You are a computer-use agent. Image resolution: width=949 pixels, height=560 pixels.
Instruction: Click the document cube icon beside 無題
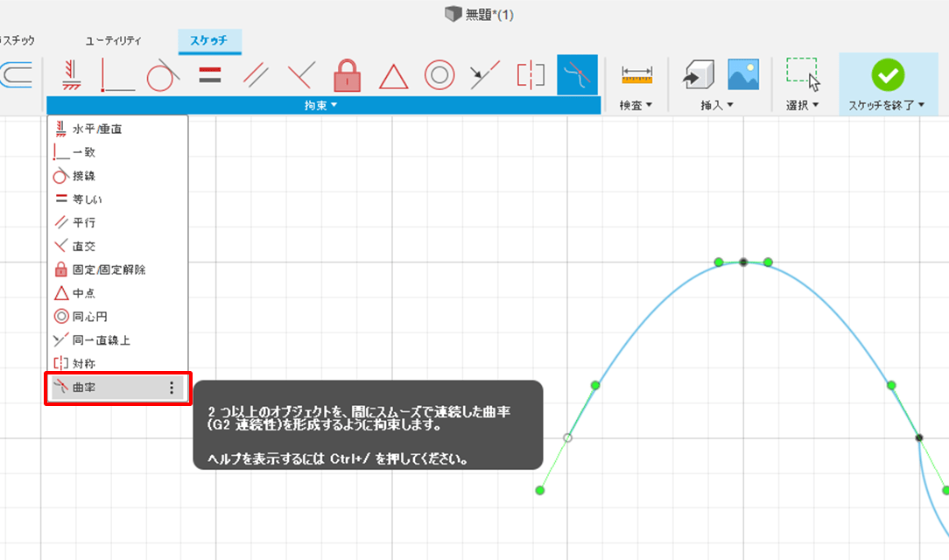[x=453, y=14]
